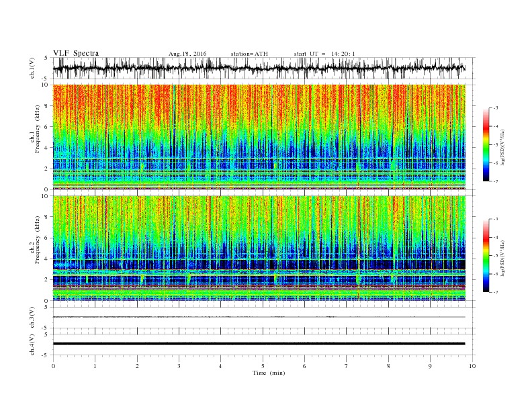Click the "1" time-axis tick label

(x=95, y=366)
